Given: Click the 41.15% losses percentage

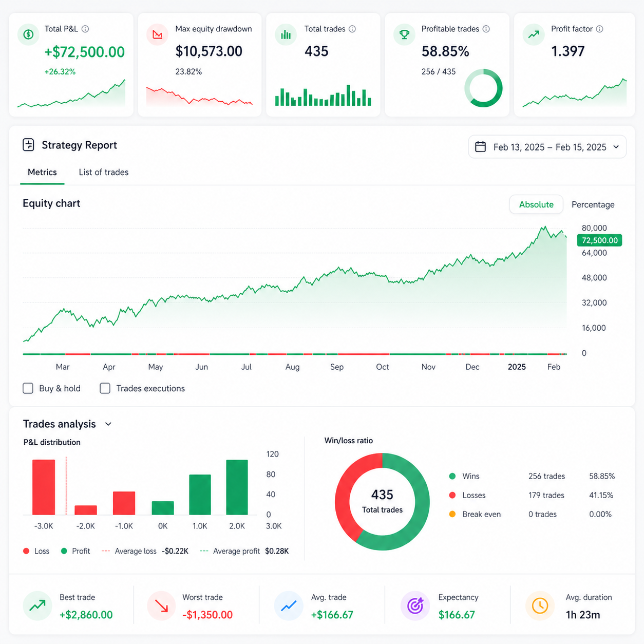Looking at the screenshot, I should [x=601, y=495].
